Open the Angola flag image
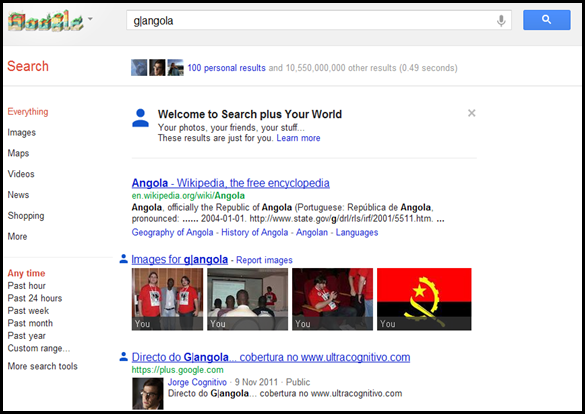The height and width of the screenshot is (414, 585). (x=424, y=299)
